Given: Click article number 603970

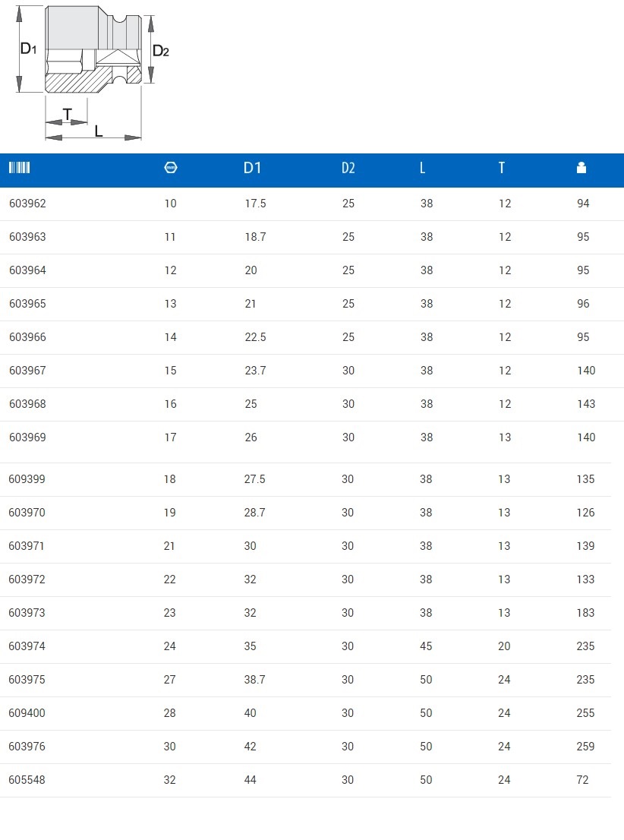Looking at the screenshot, I should tap(27, 513).
